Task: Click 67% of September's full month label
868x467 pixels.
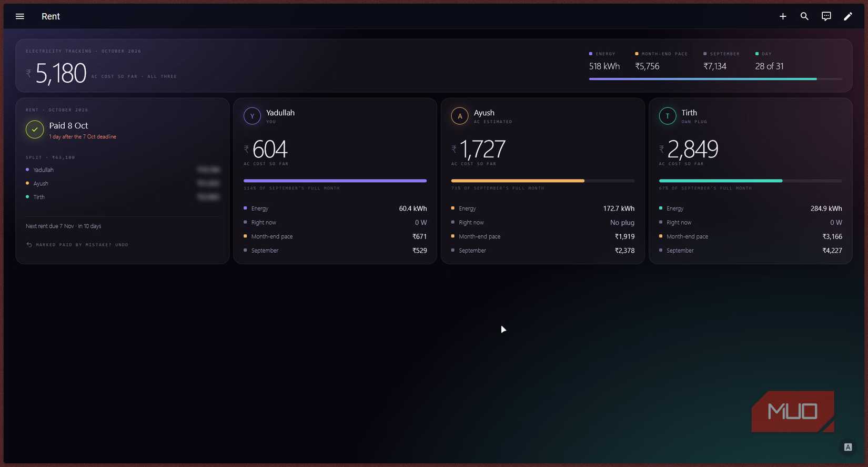Action: pos(705,188)
